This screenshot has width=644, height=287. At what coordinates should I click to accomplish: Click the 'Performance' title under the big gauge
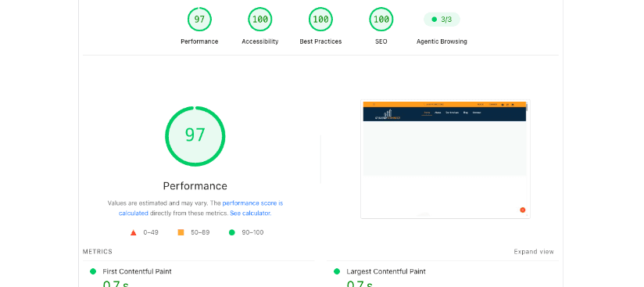(195, 186)
